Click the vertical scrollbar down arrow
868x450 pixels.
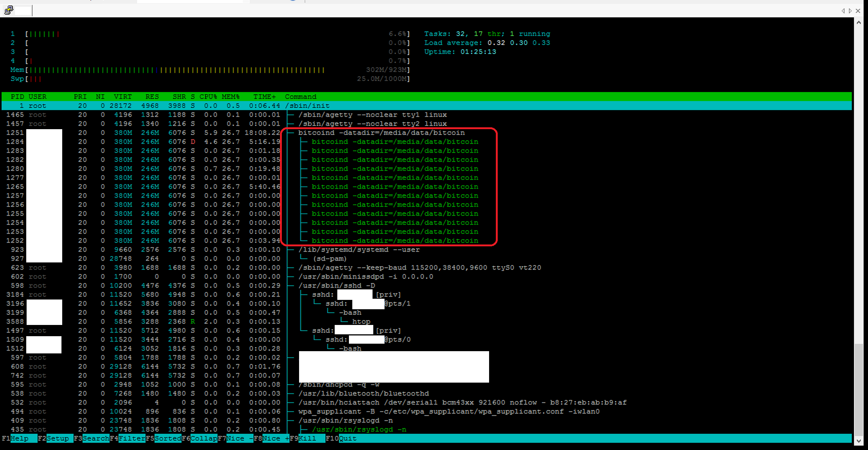coord(859,441)
